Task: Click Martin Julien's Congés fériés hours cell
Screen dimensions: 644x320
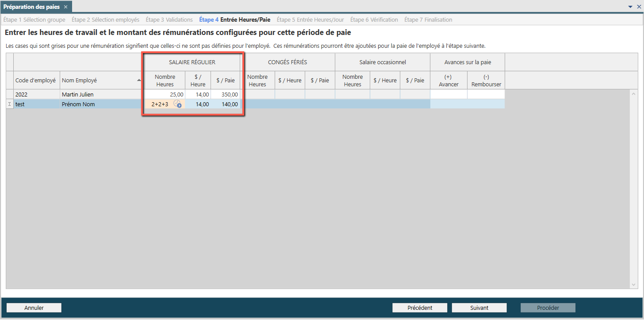Action: click(257, 94)
